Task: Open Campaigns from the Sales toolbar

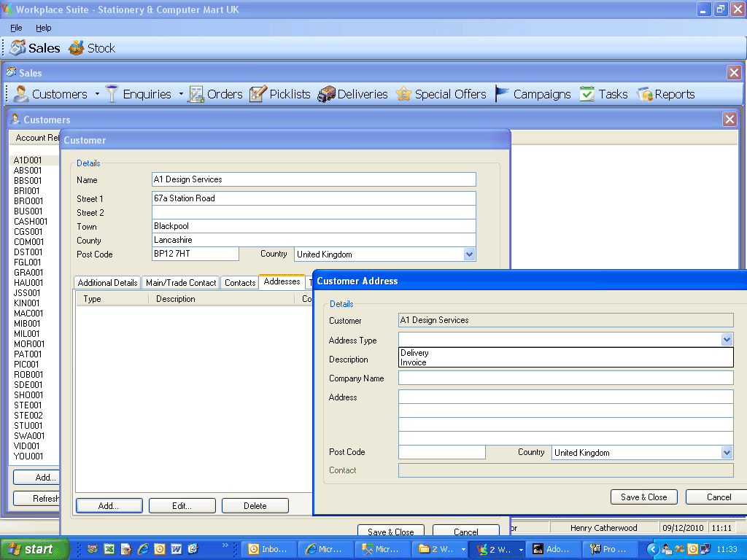Action: pyautogui.click(x=533, y=94)
